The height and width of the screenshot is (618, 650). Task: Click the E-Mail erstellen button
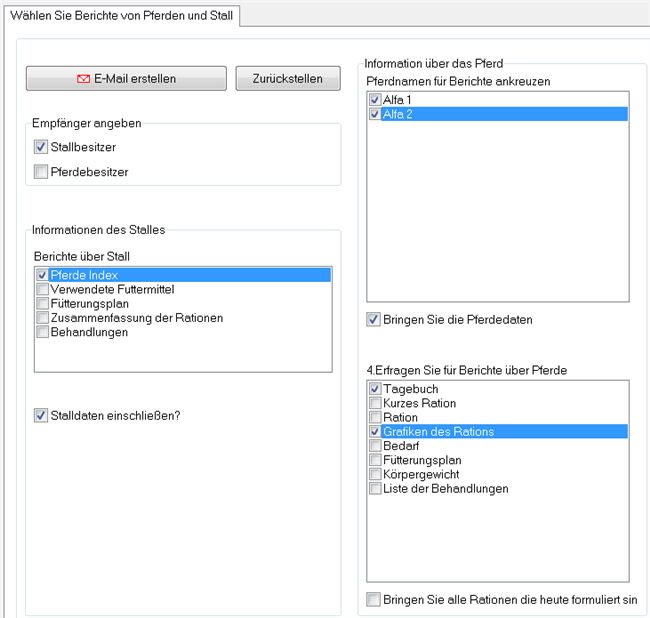(x=126, y=78)
